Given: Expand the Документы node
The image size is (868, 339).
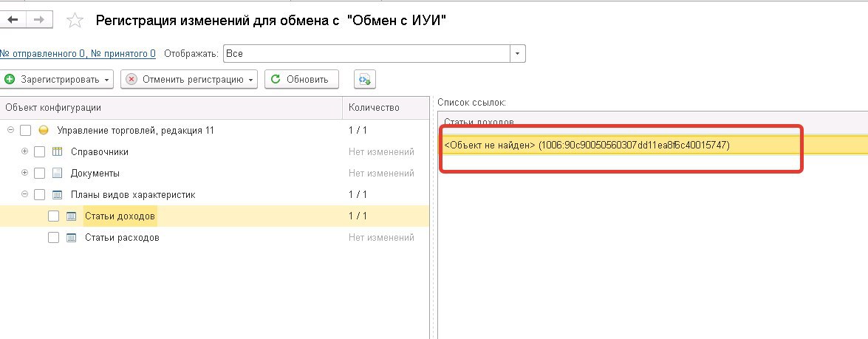Looking at the screenshot, I should click(x=24, y=173).
